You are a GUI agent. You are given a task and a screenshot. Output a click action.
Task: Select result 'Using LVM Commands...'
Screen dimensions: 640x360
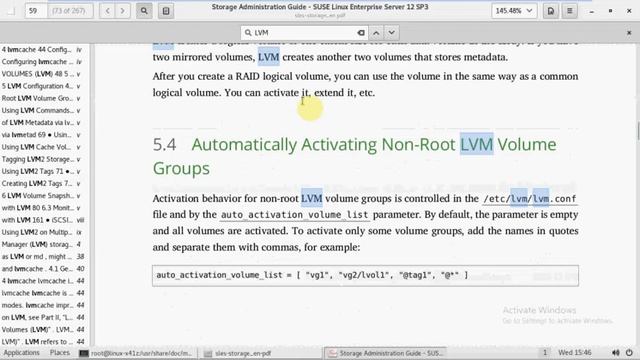pyautogui.click(x=42, y=110)
